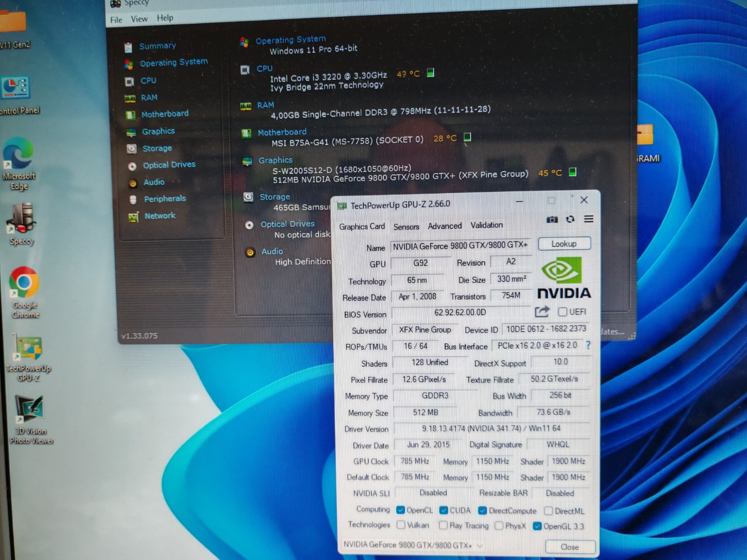The height and width of the screenshot is (560, 747).
Task: Click the Motherboard icon in Speccy sidebar
Action: click(x=130, y=115)
